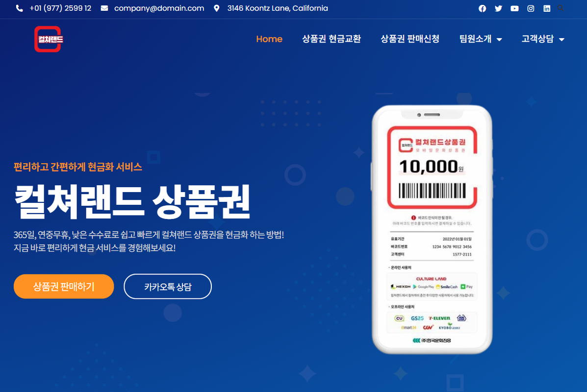The width and height of the screenshot is (587, 392).
Task: Open the Twitter social icon
Action: (x=498, y=8)
